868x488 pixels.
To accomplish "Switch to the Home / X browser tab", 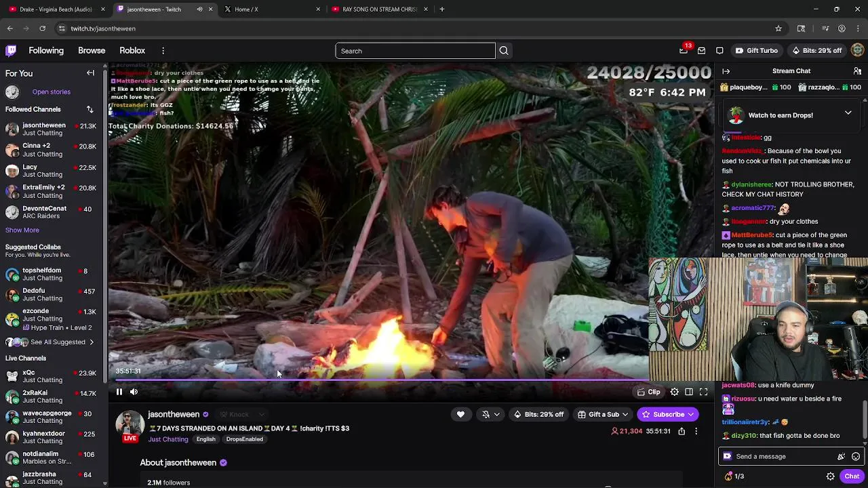I will 271,9.
